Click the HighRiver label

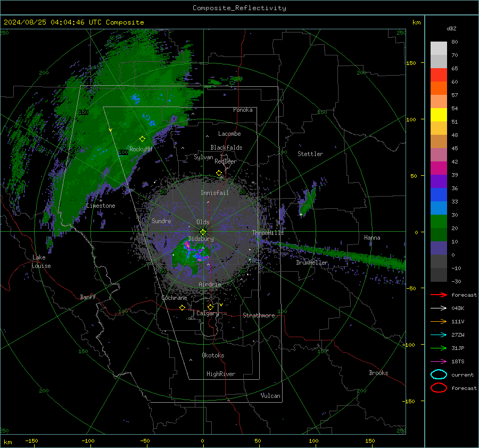click(x=221, y=374)
